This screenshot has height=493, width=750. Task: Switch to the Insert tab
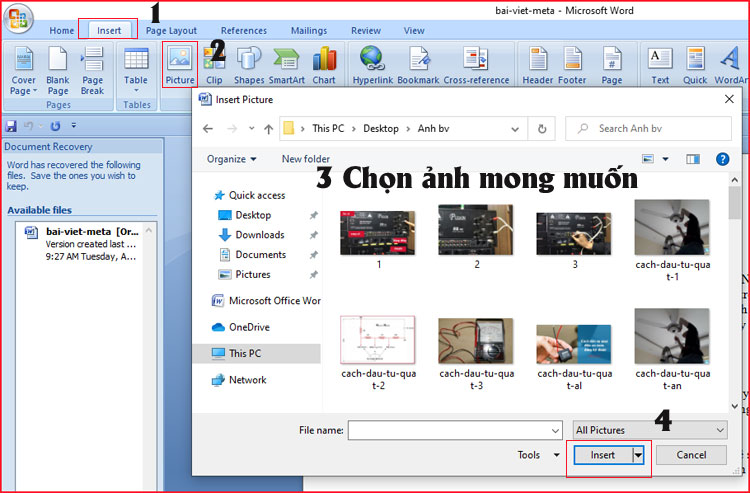(109, 31)
